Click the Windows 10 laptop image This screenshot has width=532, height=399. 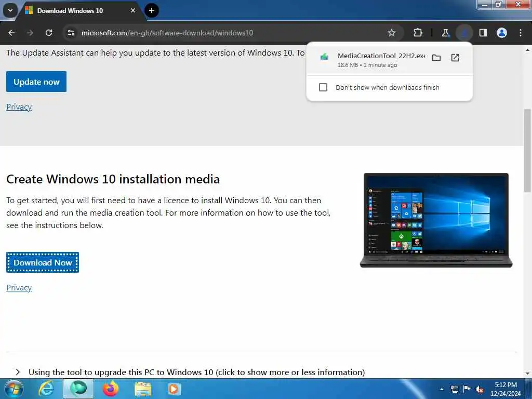pyautogui.click(x=436, y=220)
